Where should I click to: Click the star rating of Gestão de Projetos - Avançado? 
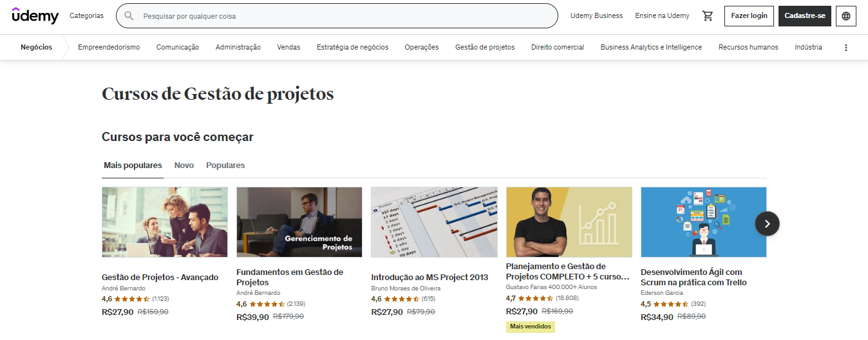pyautogui.click(x=131, y=299)
